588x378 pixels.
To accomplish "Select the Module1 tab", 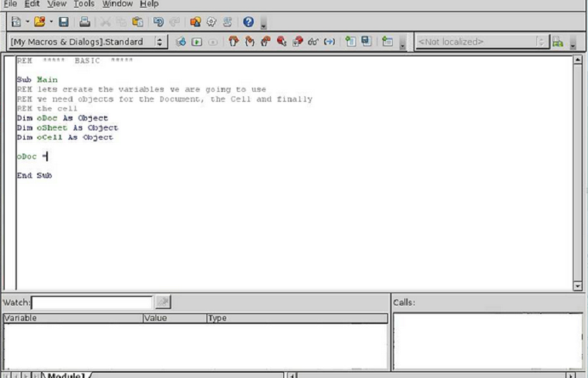I will tap(66, 375).
